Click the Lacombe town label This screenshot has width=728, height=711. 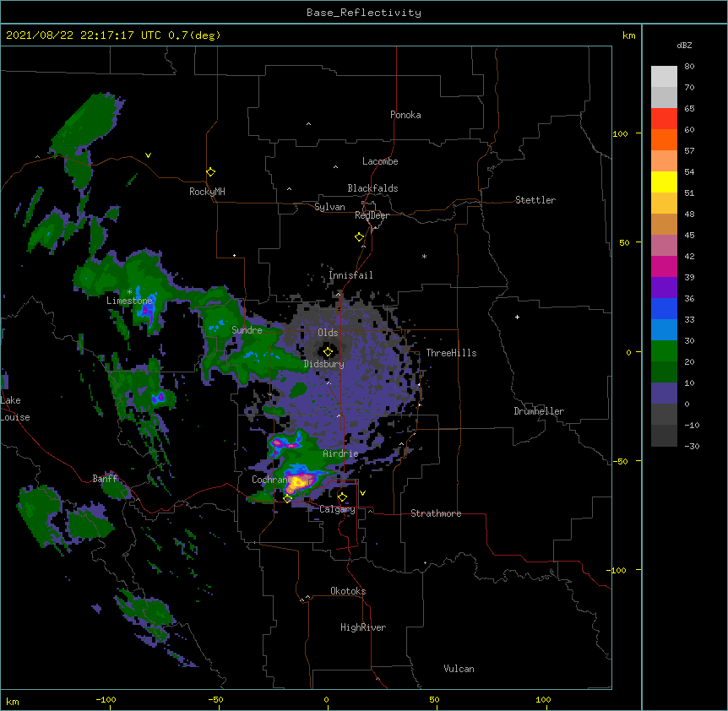380,161
